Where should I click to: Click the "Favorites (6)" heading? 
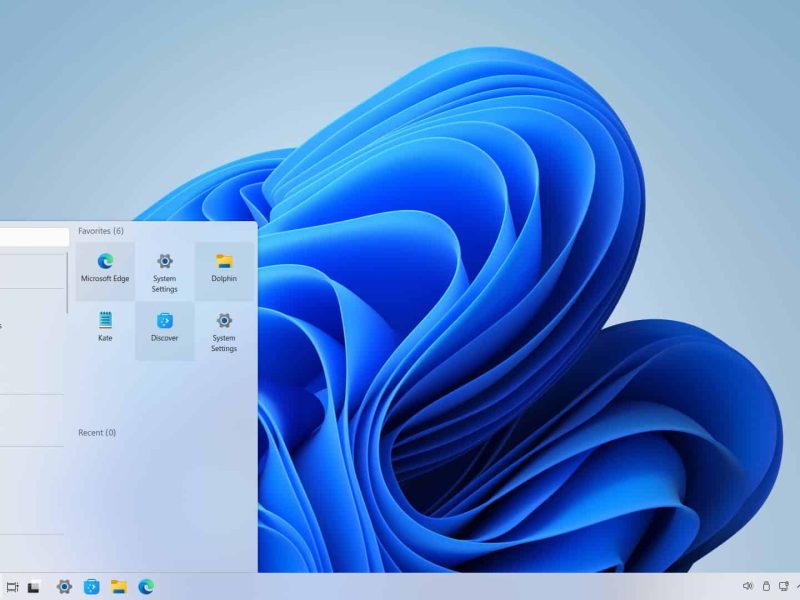(101, 231)
